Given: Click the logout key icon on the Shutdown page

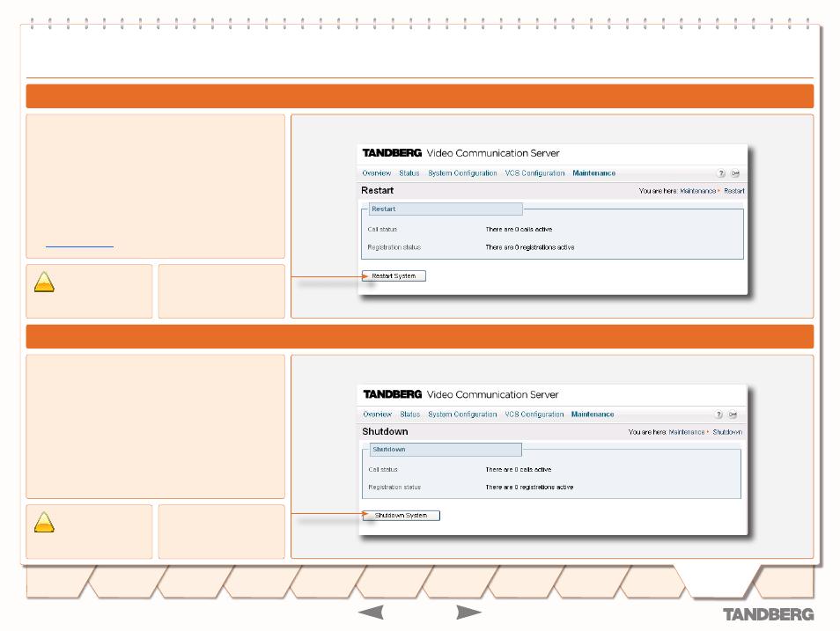Looking at the screenshot, I should pyautogui.click(x=733, y=414).
